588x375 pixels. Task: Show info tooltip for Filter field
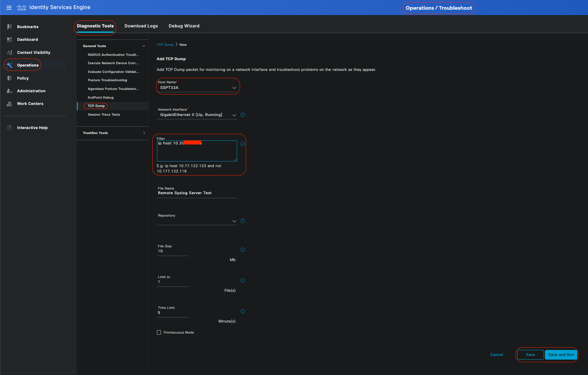[x=243, y=144]
